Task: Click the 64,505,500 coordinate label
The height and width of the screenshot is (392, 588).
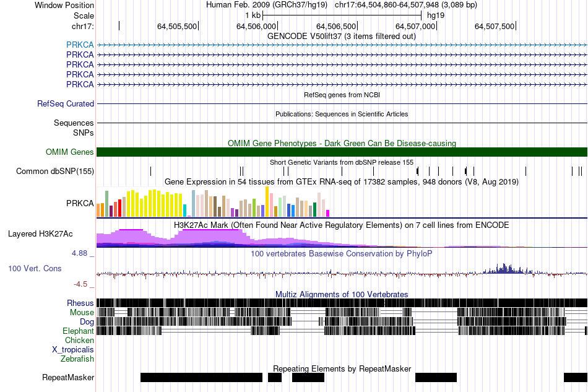Action: [177, 26]
